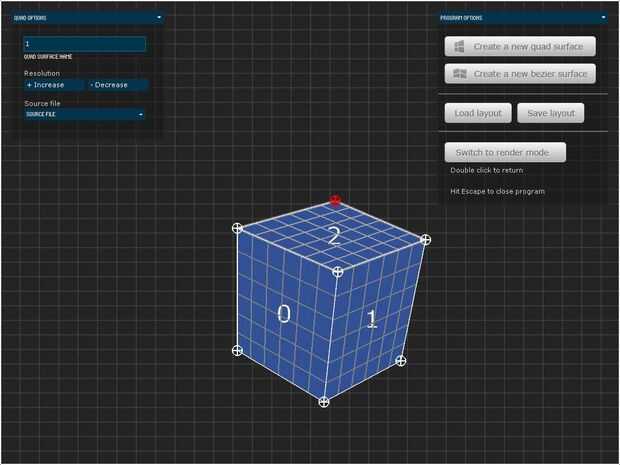
Task: Click the 'Hit Escape to close program' text
Action: pos(497,191)
